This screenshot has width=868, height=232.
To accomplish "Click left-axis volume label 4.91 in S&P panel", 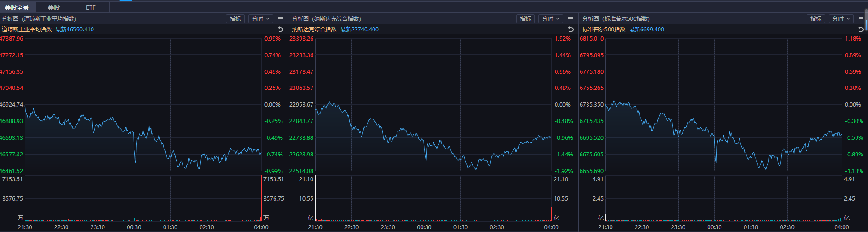I will (x=598, y=179).
